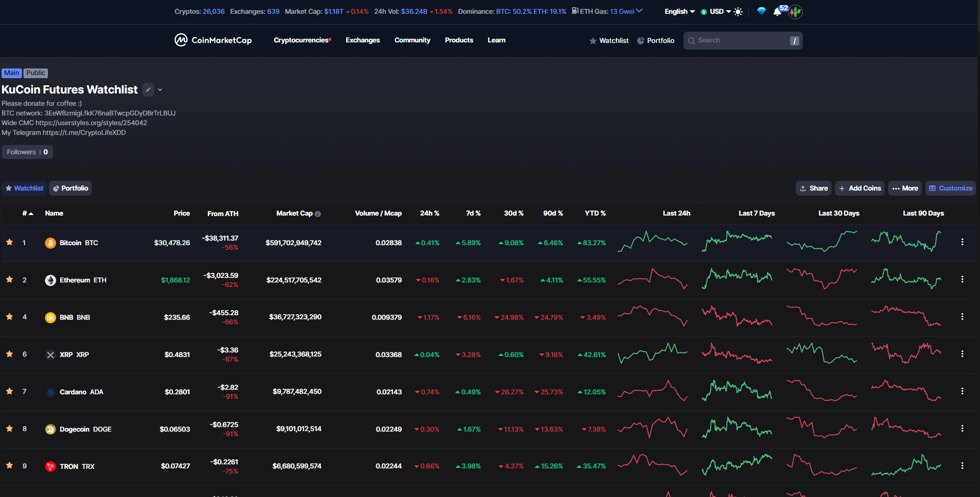Click the Add Coins button

click(x=859, y=188)
